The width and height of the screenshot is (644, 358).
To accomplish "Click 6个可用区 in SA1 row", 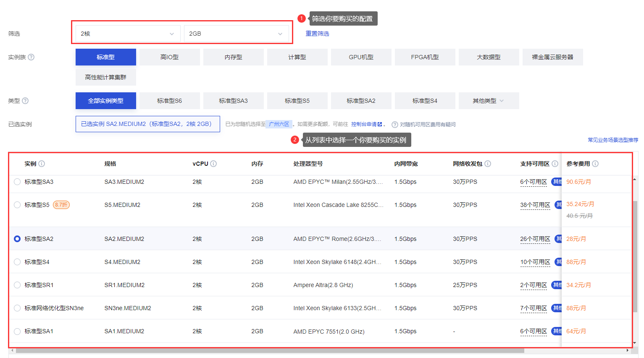I will (534, 331).
